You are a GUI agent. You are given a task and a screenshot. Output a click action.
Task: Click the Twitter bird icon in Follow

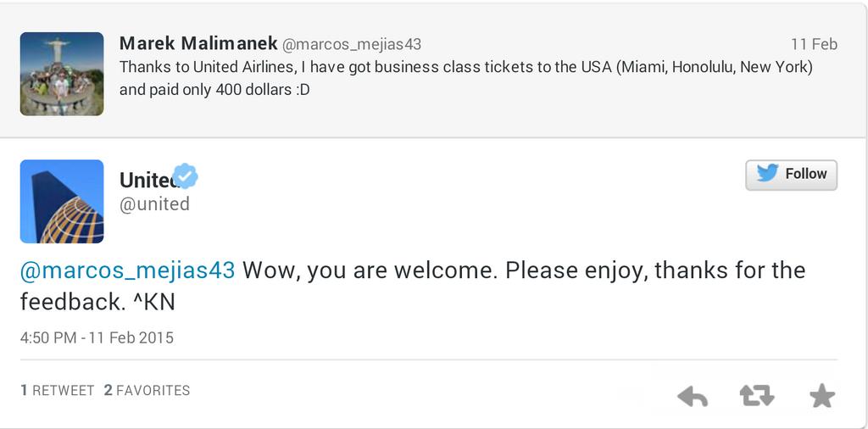coord(768,174)
